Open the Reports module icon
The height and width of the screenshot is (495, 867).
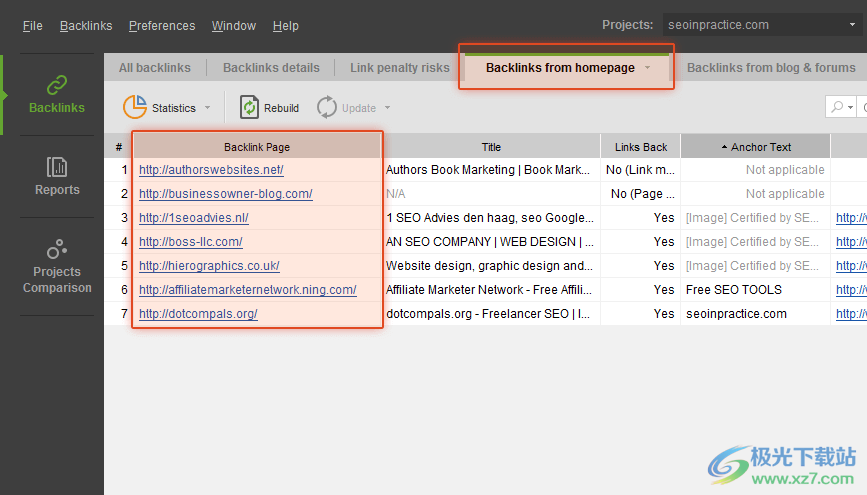click(57, 167)
